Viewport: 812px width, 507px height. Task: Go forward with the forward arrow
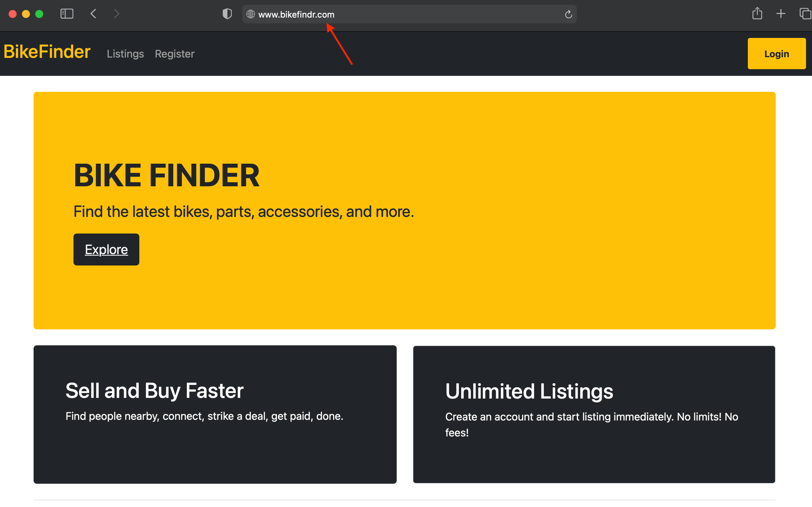[116, 14]
